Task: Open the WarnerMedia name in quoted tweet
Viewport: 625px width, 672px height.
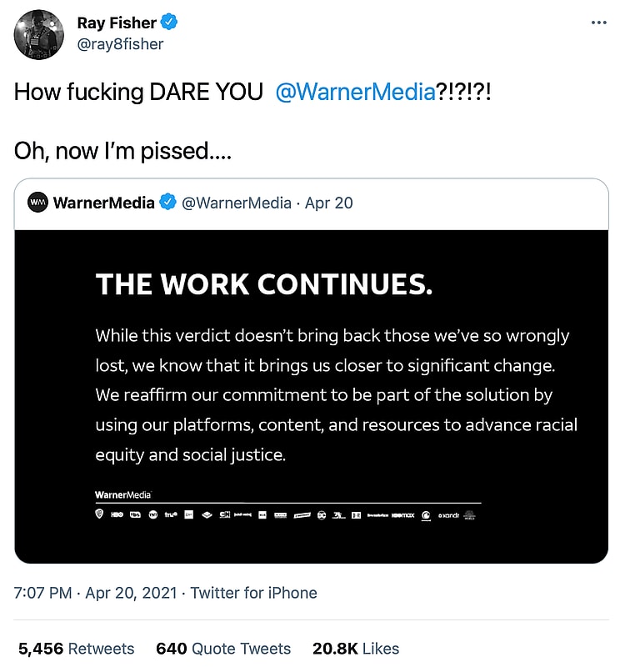Action: 103,203
